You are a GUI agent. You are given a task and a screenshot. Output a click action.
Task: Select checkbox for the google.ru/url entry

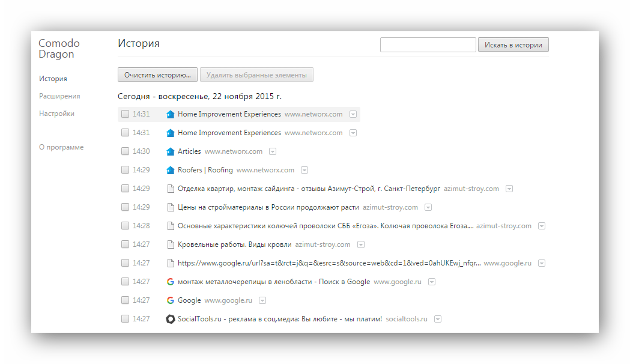126,262
